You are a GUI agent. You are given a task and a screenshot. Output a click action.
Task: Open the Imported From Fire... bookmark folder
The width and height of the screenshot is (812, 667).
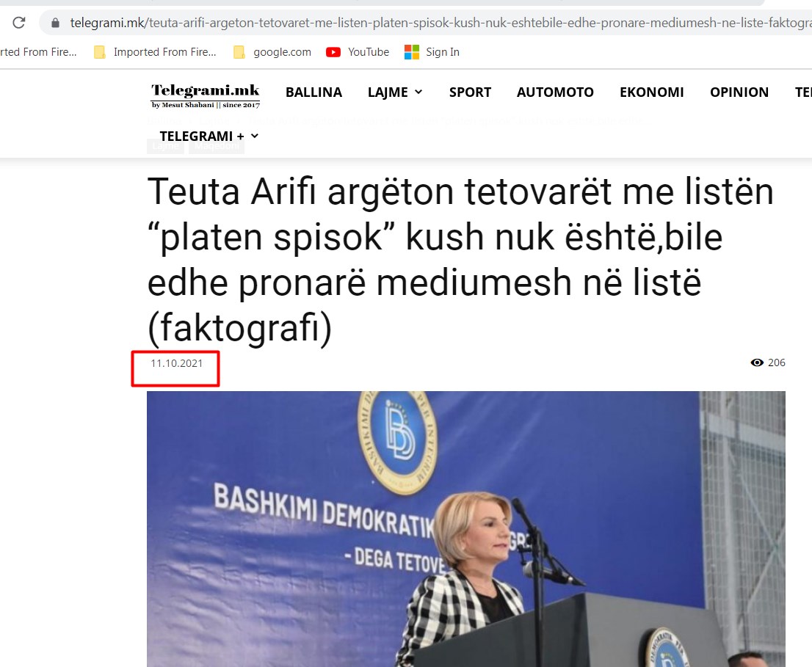pos(155,52)
